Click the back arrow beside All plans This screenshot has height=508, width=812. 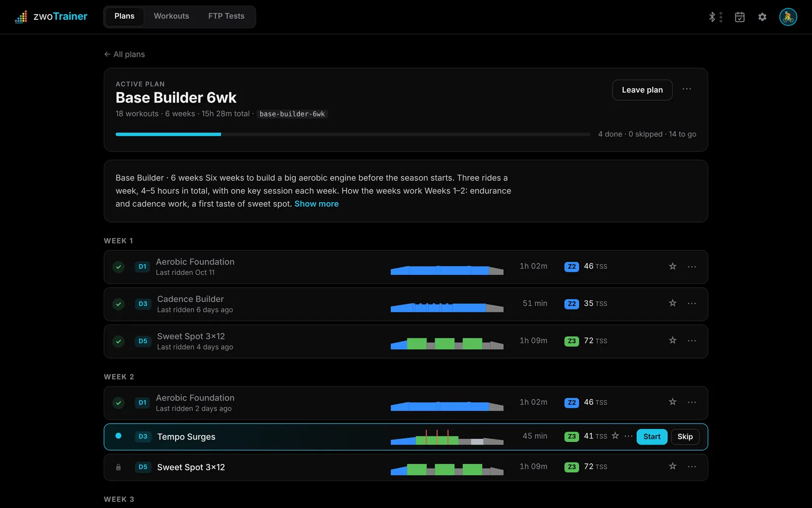pos(107,54)
